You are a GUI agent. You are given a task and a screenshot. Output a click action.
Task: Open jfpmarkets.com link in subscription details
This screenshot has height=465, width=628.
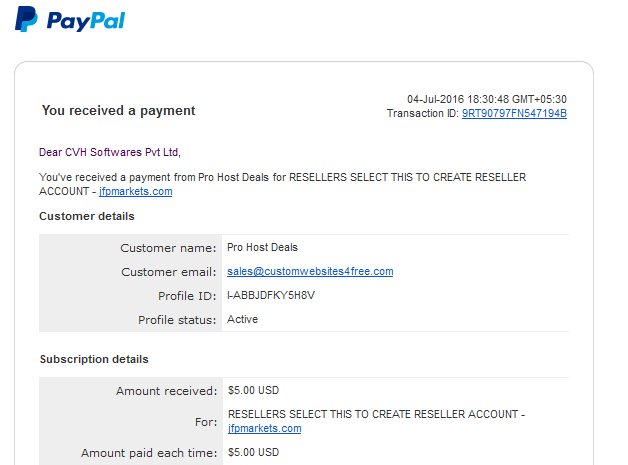click(264, 428)
